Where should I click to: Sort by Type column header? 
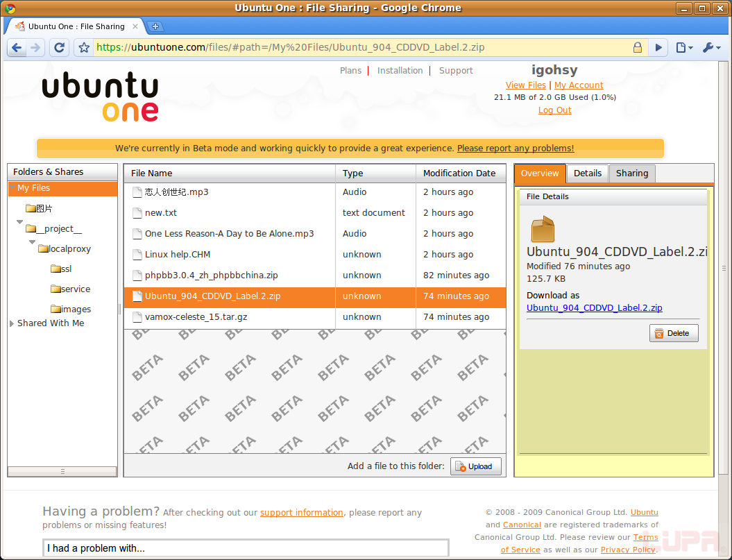click(x=376, y=173)
